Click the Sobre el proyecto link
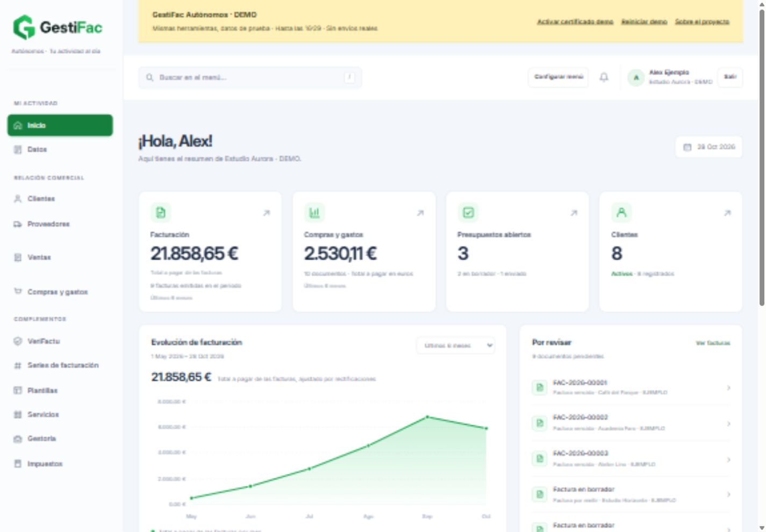This screenshot has width=766, height=532. click(x=702, y=21)
